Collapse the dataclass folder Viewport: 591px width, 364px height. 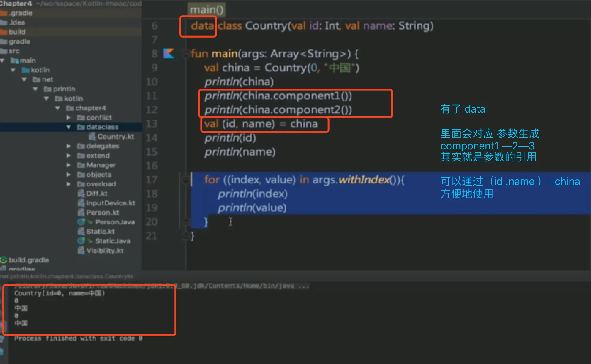coord(69,127)
